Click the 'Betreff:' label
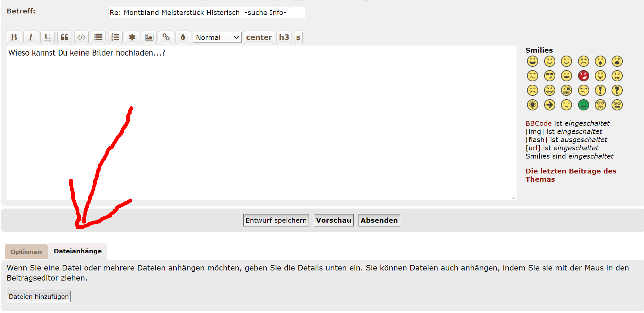This screenshot has width=644, height=313. (21, 11)
